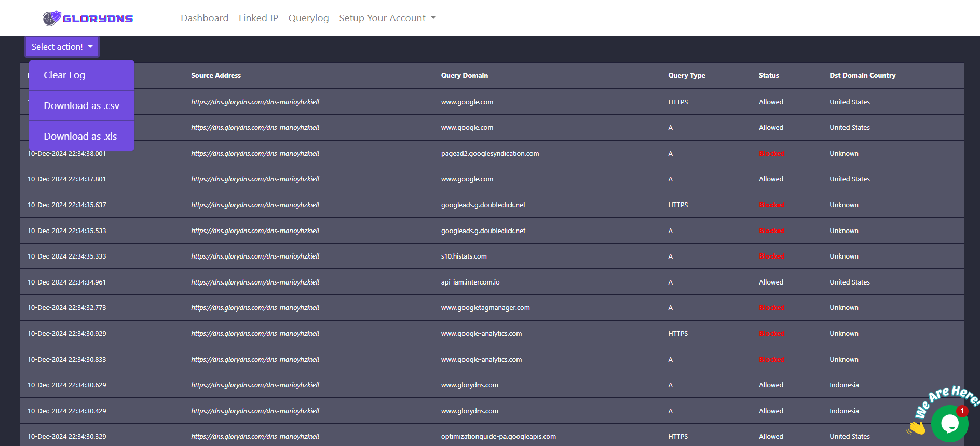Screen dimensions: 980x446
Task: Click Allowed status of api-iam.intercom.io row
Action: click(x=771, y=282)
